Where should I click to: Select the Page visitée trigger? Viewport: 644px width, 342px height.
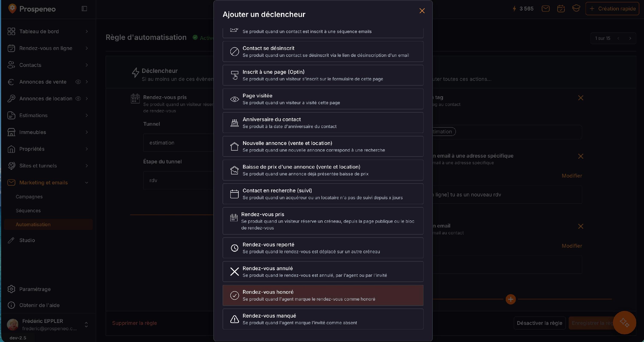(323, 99)
